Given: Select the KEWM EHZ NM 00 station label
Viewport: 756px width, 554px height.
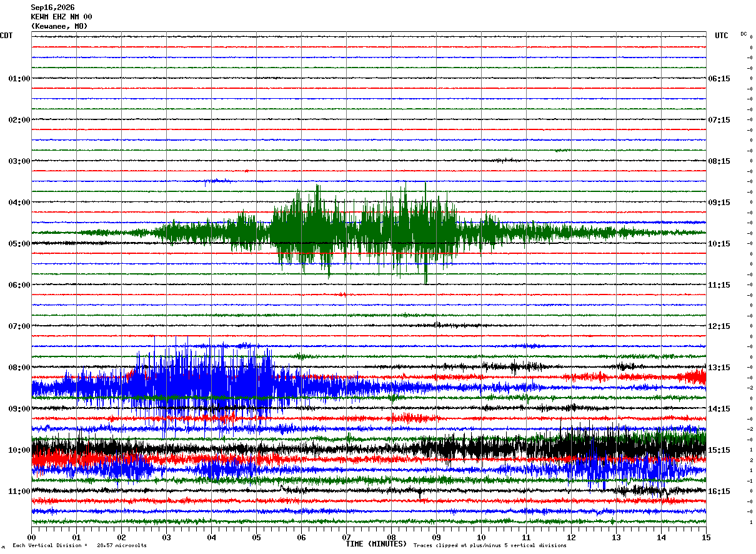Looking at the screenshot, I should pyautogui.click(x=61, y=17).
